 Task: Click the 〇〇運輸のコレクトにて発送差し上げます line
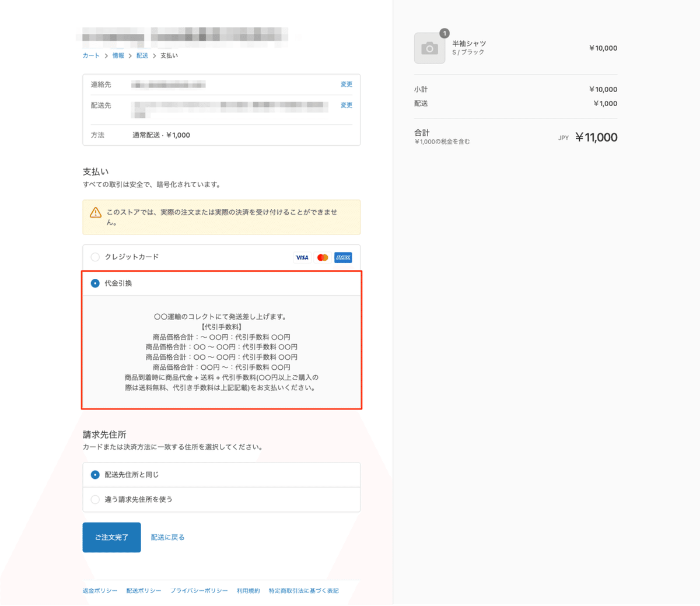click(x=222, y=317)
